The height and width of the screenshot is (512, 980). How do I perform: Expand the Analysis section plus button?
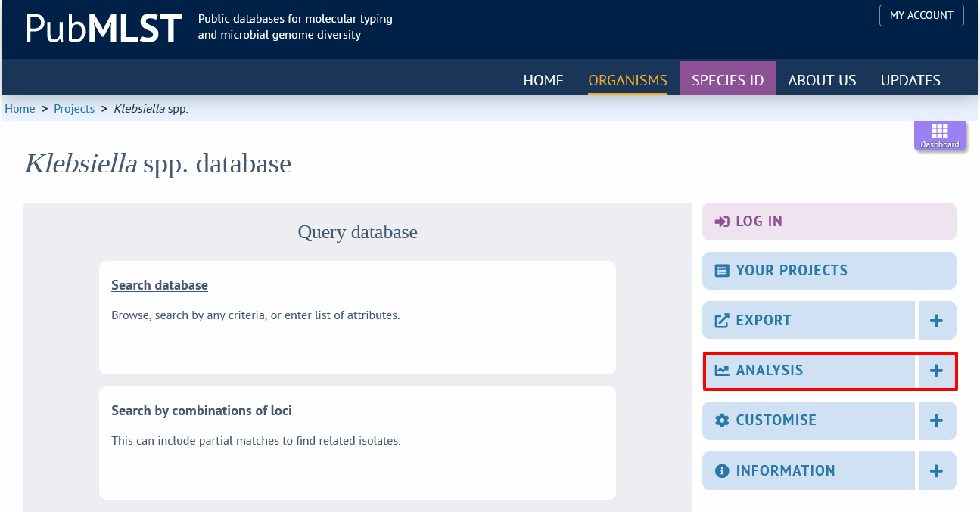click(x=937, y=371)
